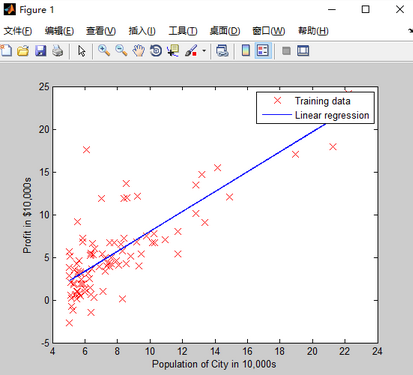
Task: Select the 'Linear regression' legend entry
Action: [332, 115]
